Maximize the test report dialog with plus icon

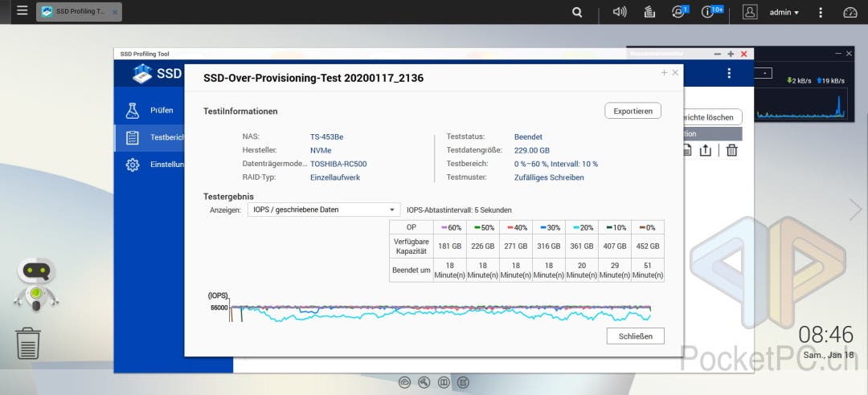[x=665, y=72]
